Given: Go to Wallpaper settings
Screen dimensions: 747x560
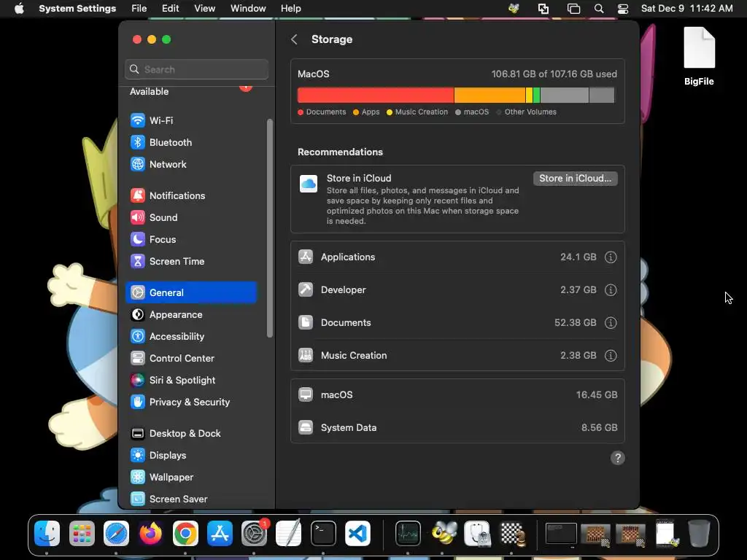Looking at the screenshot, I should click(191, 478).
